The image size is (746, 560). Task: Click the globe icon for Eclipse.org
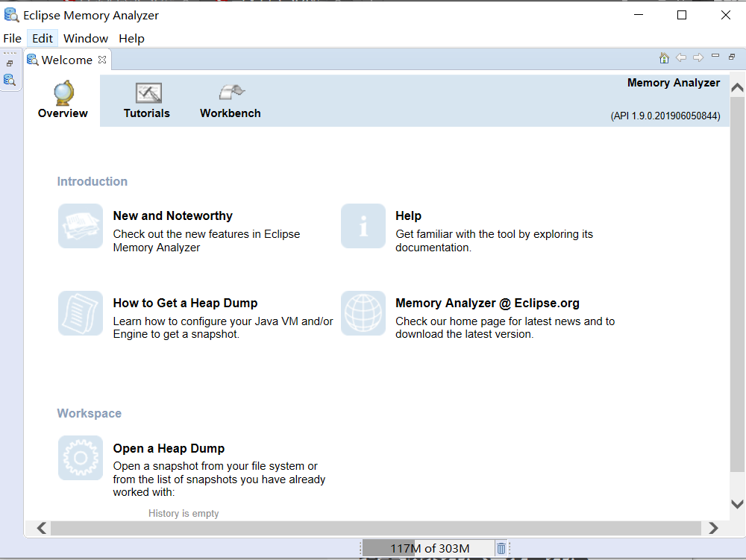pyautogui.click(x=363, y=313)
